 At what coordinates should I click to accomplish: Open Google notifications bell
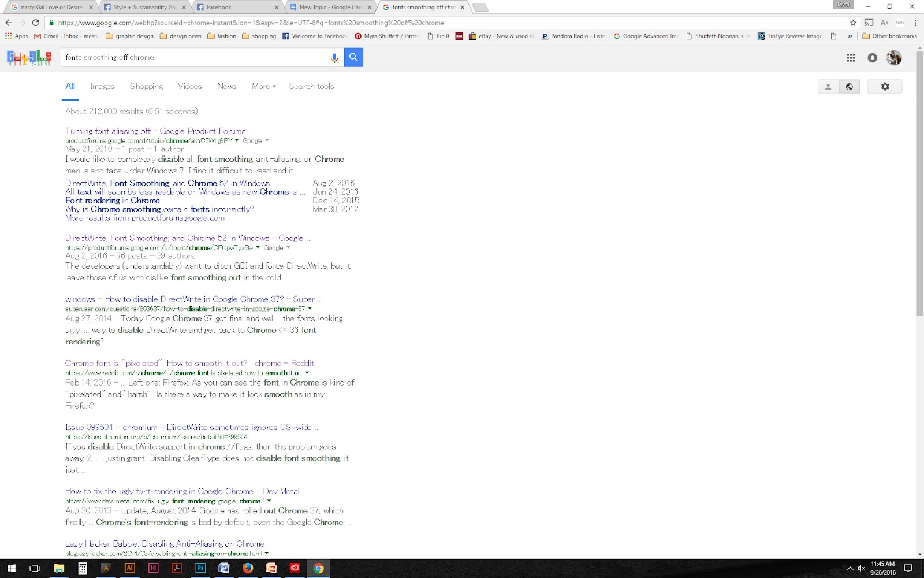873,58
